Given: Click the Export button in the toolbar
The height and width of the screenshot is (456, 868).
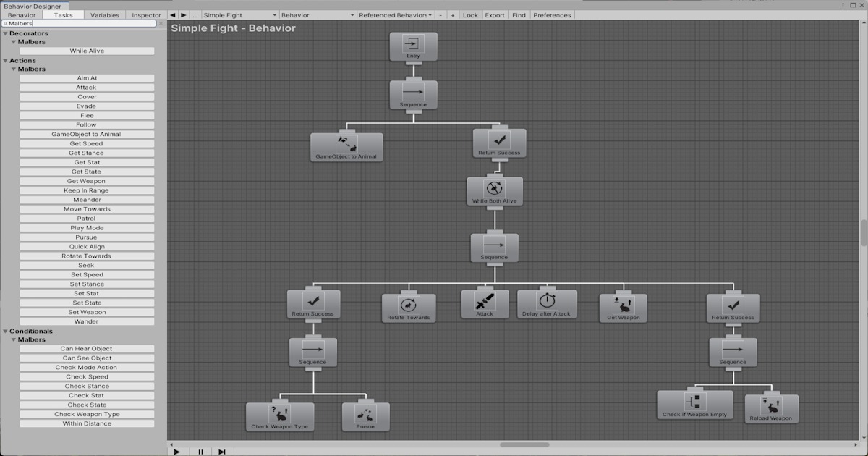Looking at the screenshot, I should pos(494,14).
